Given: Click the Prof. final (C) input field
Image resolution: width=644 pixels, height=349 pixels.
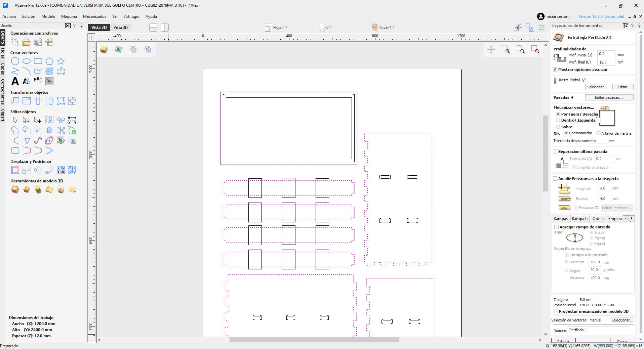Looking at the screenshot, I should click(606, 62).
